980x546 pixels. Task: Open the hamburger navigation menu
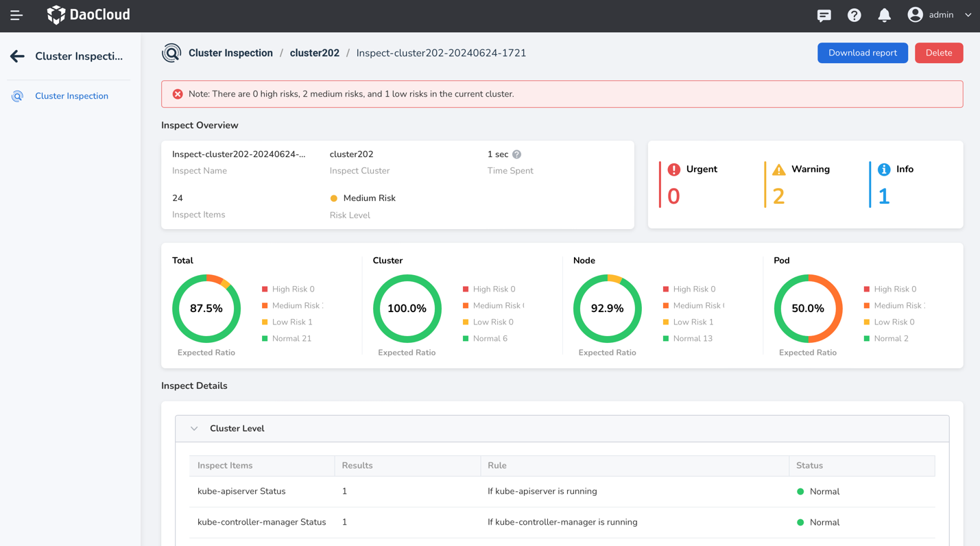point(16,15)
